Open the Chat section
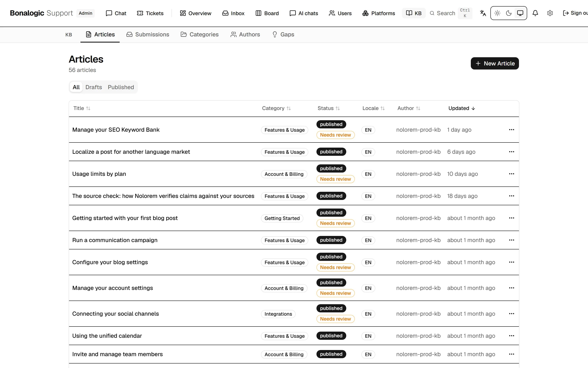This screenshot has height=368, width=588. (x=116, y=13)
